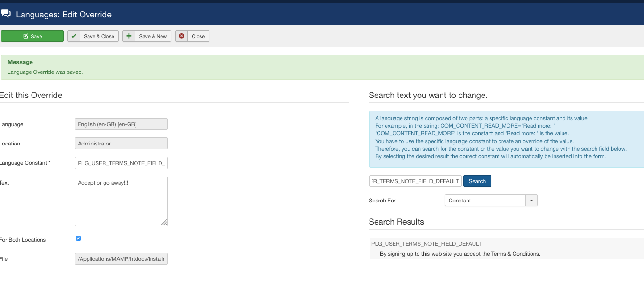Image resolution: width=644 pixels, height=298 pixels.
Task: Click the Language Constant input field
Action: [x=121, y=163]
